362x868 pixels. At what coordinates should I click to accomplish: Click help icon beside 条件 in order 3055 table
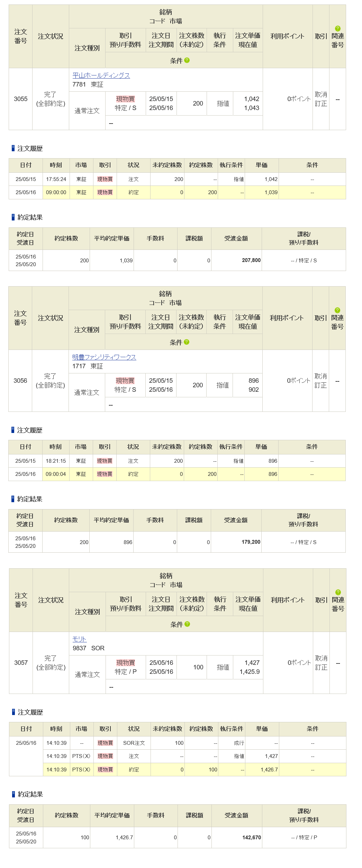click(x=187, y=60)
